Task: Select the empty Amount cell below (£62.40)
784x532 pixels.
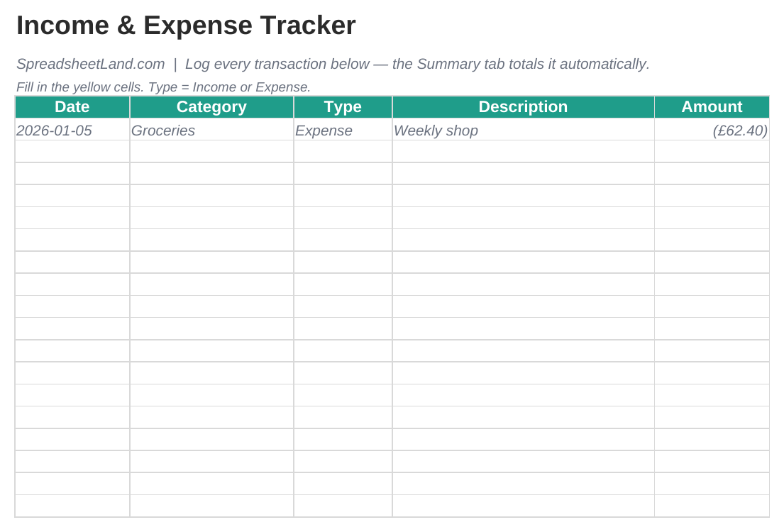Action: [712, 152]
